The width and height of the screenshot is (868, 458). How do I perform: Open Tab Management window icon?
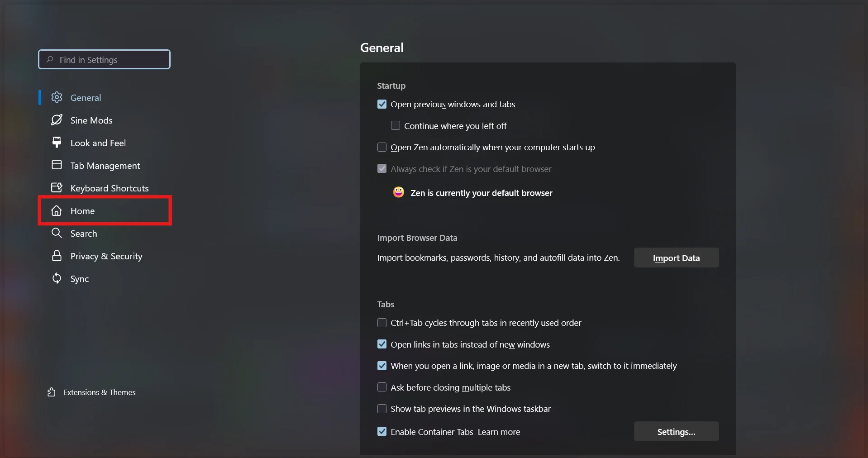coord(57,165)
